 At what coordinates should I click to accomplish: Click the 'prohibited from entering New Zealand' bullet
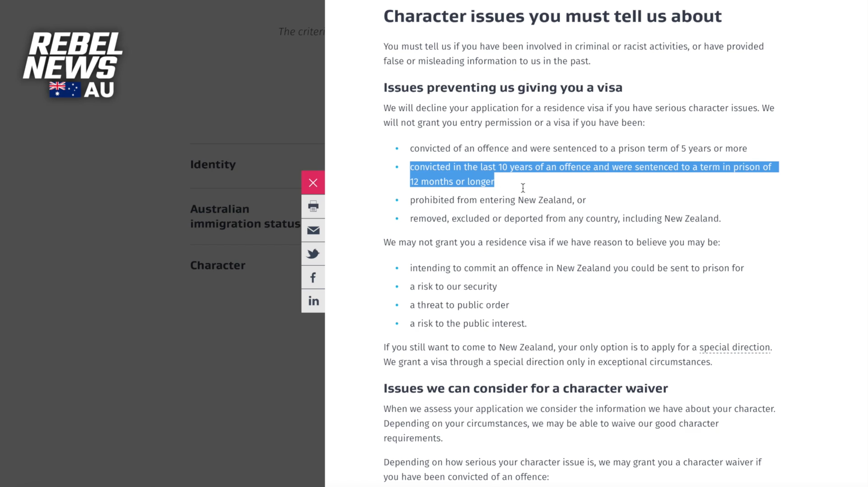click(497, 200)
